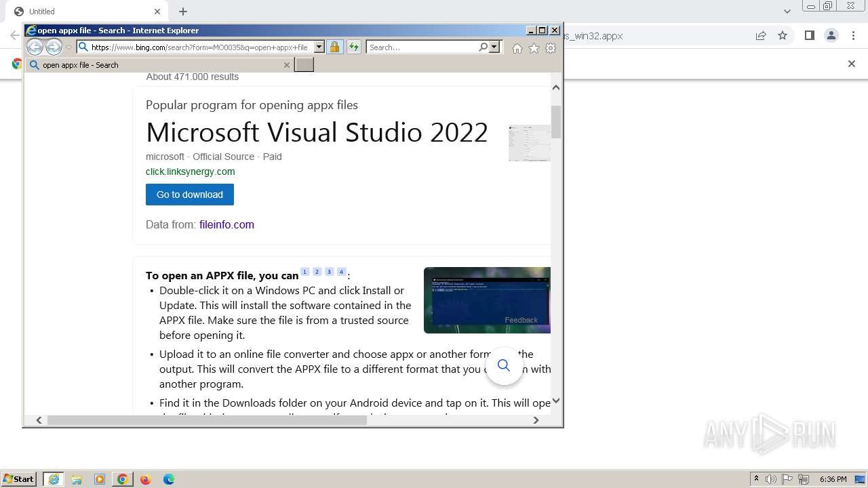Open a new Chrome tab
Viewport: 868px width, 488px height.
click(x=183, y=12)
